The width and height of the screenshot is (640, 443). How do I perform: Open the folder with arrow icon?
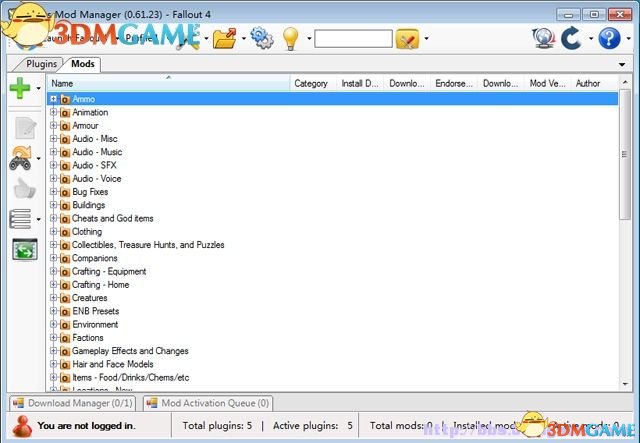(224, 38)
